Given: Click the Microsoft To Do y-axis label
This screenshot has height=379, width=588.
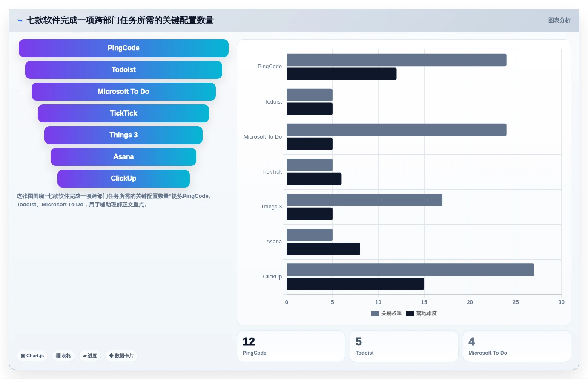Looking at the screenshot, I should [263, 137].
